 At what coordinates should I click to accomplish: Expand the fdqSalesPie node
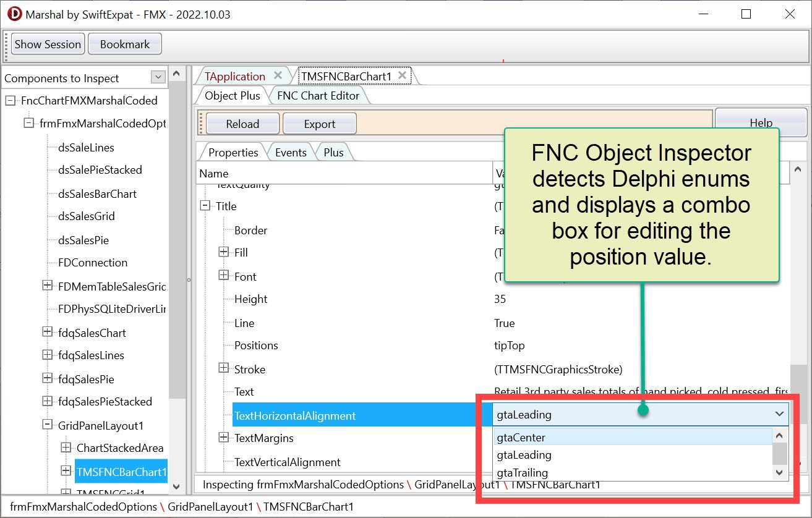tap(47, 378)
